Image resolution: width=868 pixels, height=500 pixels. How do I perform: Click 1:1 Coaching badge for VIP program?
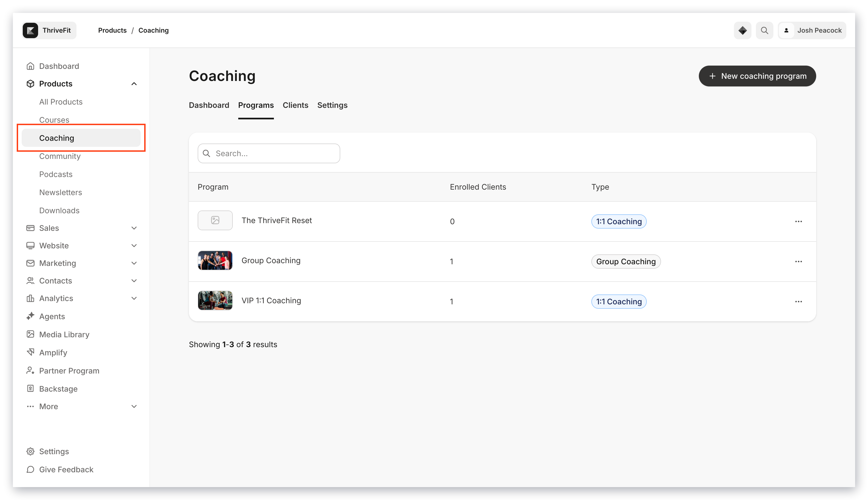pyautogui.click(x=619, y=301)
